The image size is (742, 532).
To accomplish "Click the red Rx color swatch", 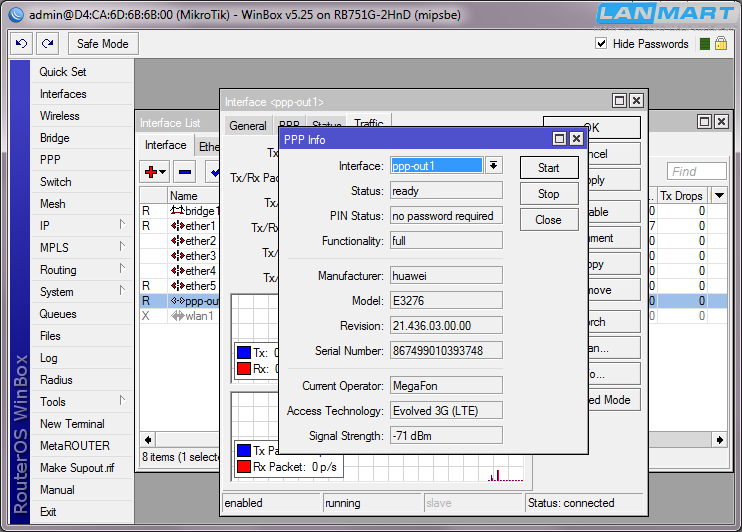I will [244, 369].
